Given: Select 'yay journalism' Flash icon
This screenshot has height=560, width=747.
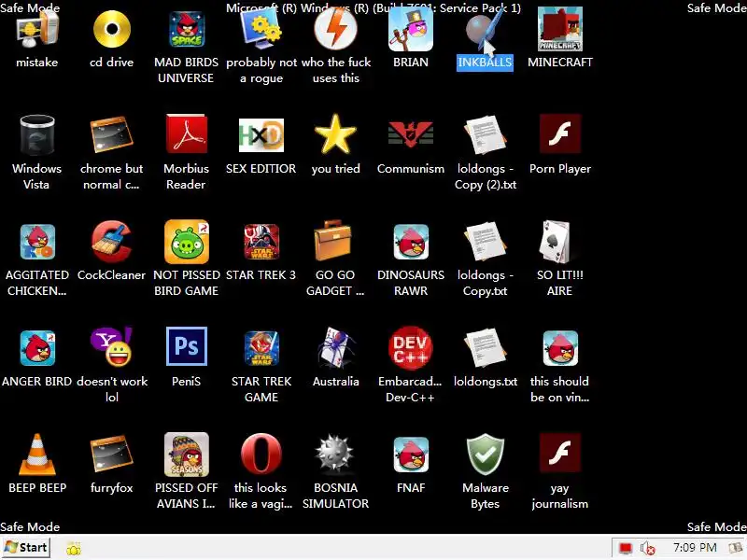Looking at the screenshot, I should pos(560,453).
